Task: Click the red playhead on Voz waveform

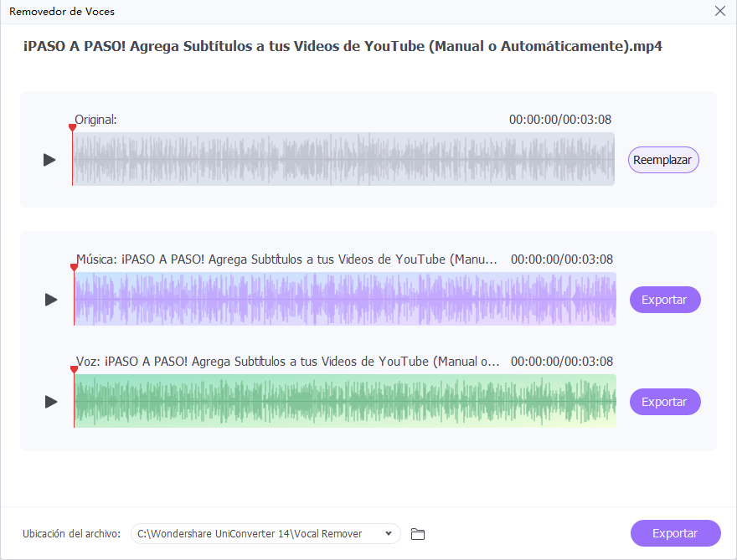Action: coord(74,370)
